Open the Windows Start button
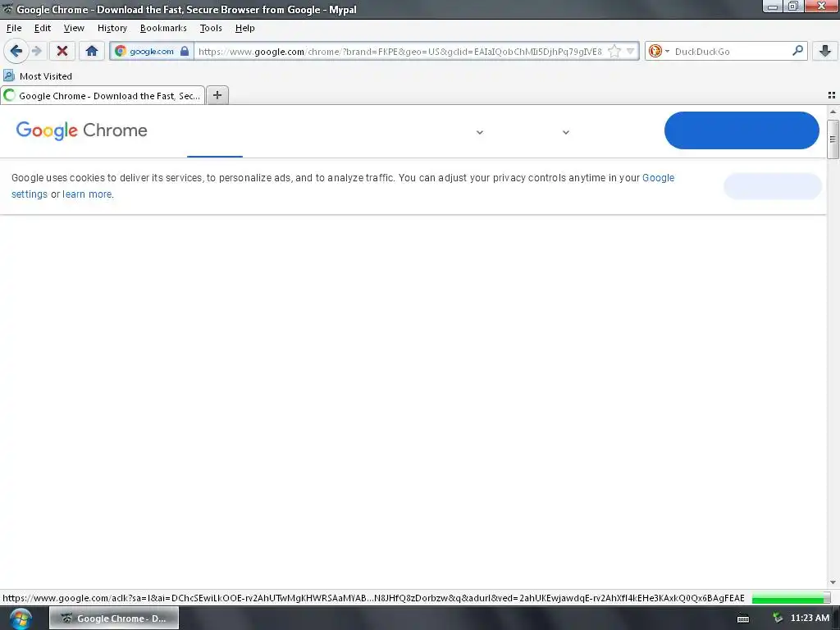This screenshot has height=630, width=840. click(x=21, y=619)
